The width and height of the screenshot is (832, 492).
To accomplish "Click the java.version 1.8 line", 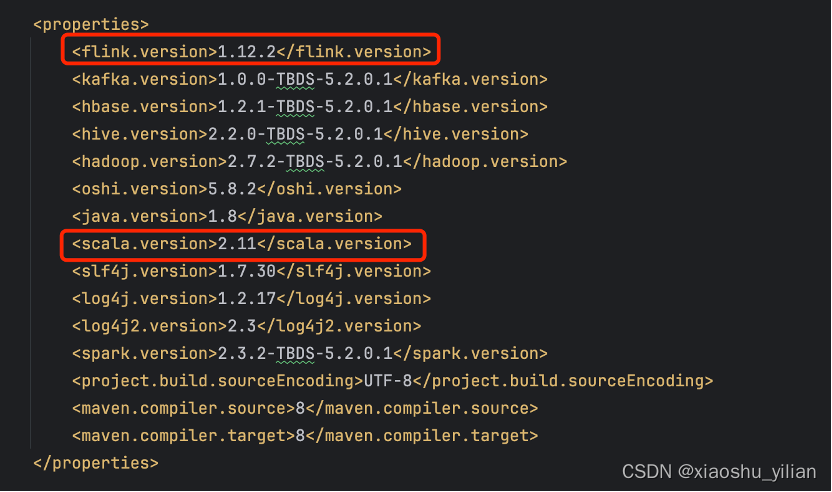I will 227,217.
